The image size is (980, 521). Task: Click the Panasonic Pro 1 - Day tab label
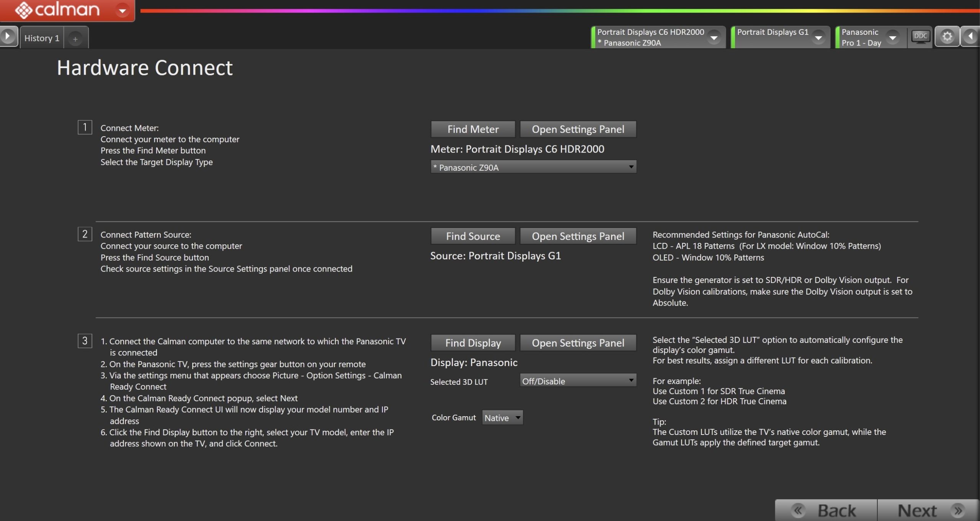pyautogui.click(x=861, y=37)
